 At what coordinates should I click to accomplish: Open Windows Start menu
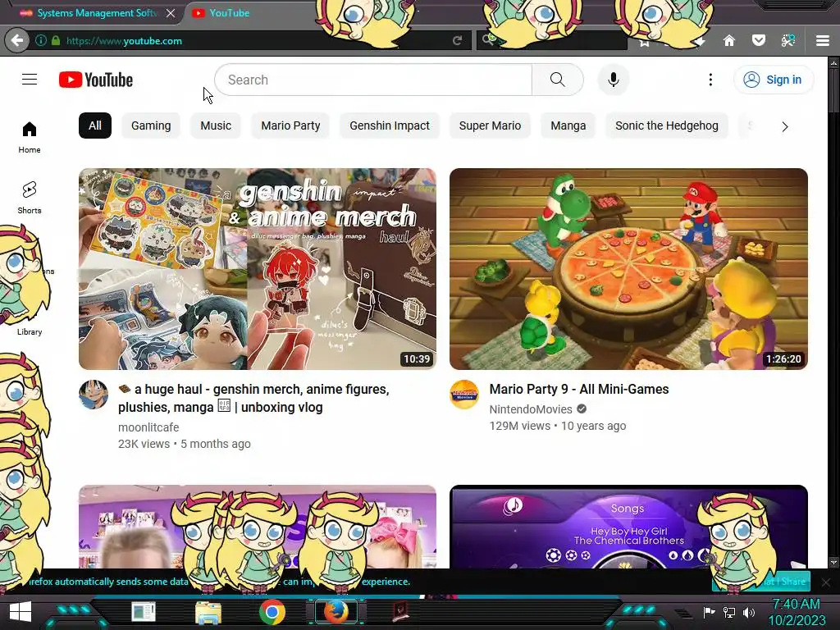[x=21, y=612]
